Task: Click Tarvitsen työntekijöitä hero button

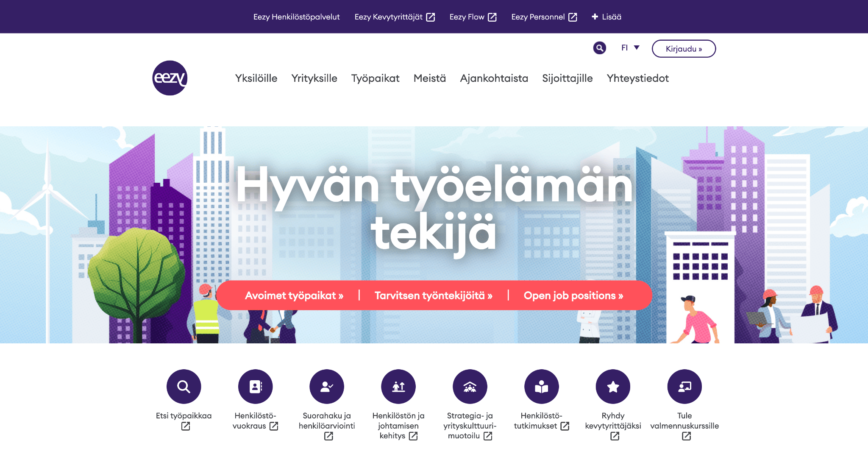Action: 433,295
